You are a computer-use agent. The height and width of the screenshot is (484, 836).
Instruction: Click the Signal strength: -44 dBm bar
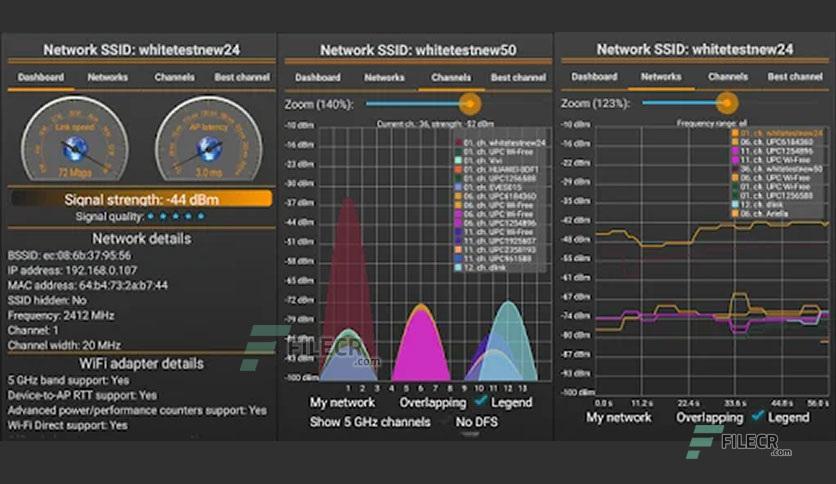coord(141,199)
